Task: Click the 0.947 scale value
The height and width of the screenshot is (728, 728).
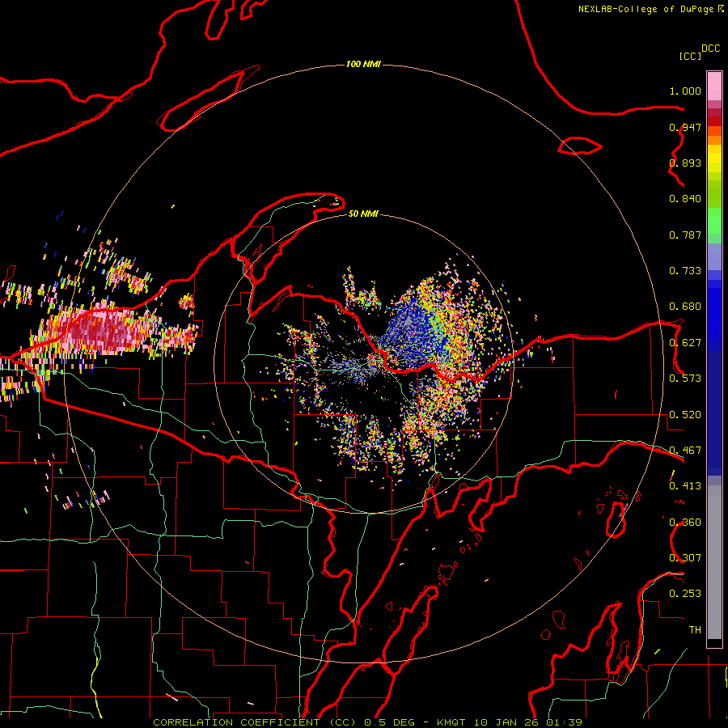Action: click(x=685, y=127)
